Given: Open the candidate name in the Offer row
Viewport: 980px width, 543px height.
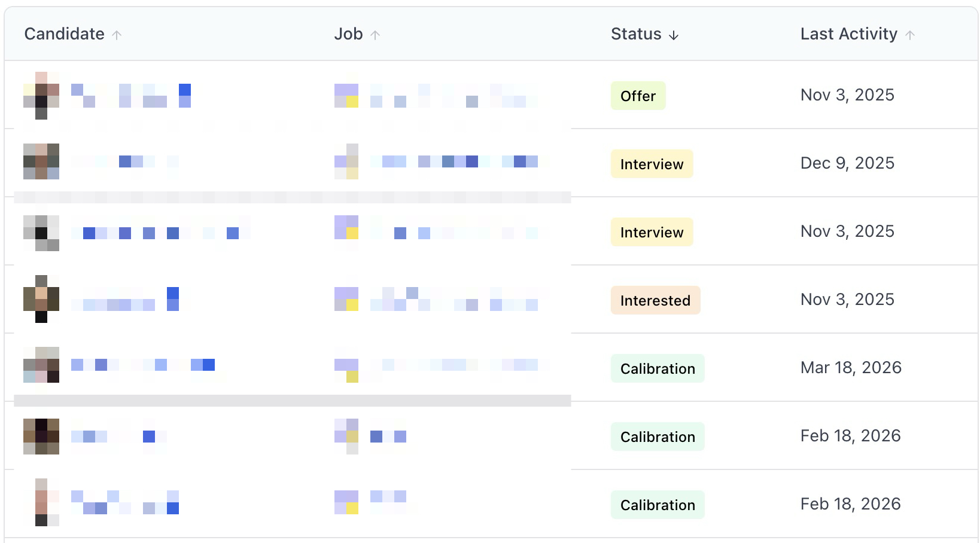Looking at the screenshot, I should [x=131, y=96].
